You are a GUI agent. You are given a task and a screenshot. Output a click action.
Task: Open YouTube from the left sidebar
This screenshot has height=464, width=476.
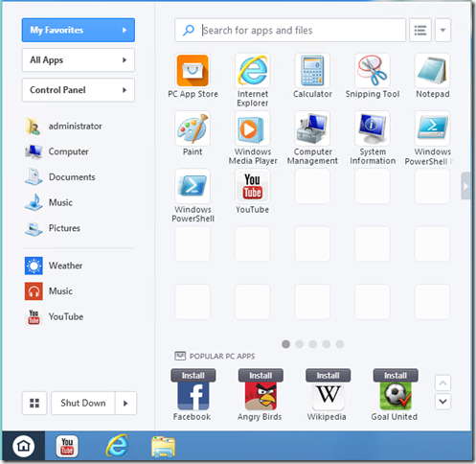(55, 316)
